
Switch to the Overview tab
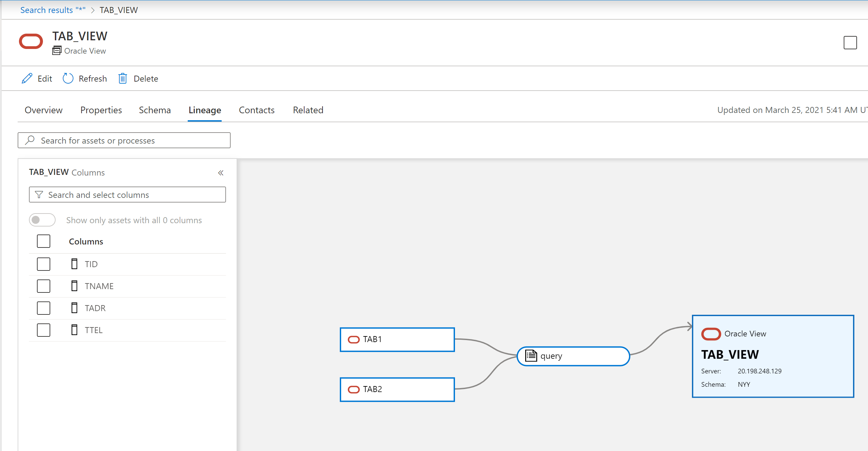pos(44,110)
